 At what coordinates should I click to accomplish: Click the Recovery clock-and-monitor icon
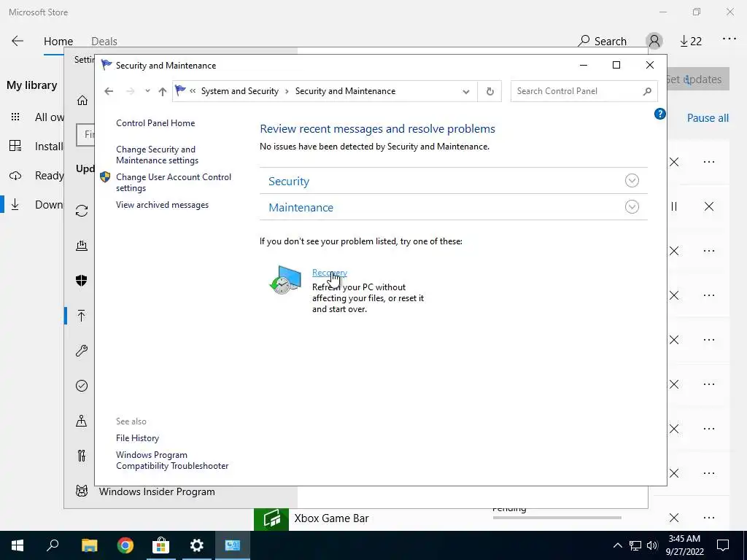(285, 280)
